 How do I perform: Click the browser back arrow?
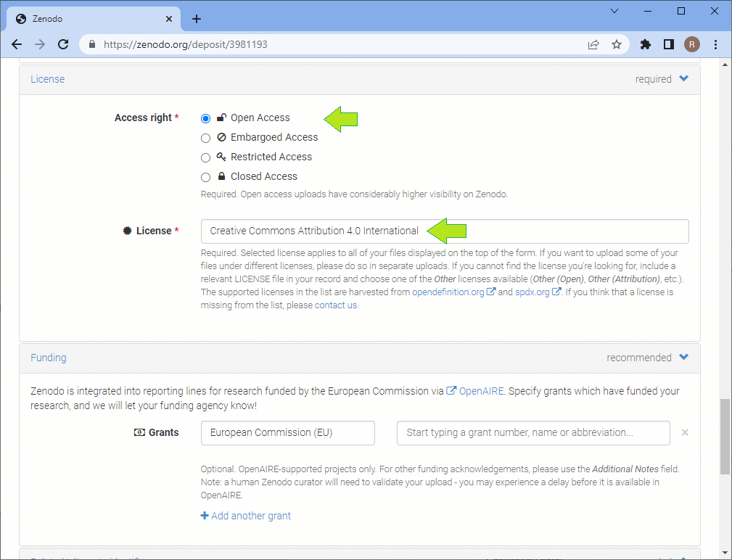(17, 44)
